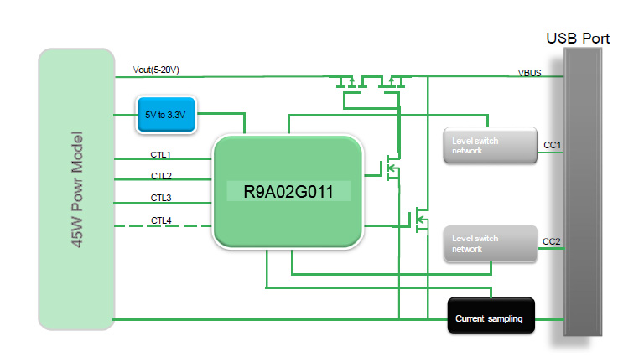Select the CTL2 signal label
This screenshot has width=644, height=362.
coord(161,176)
